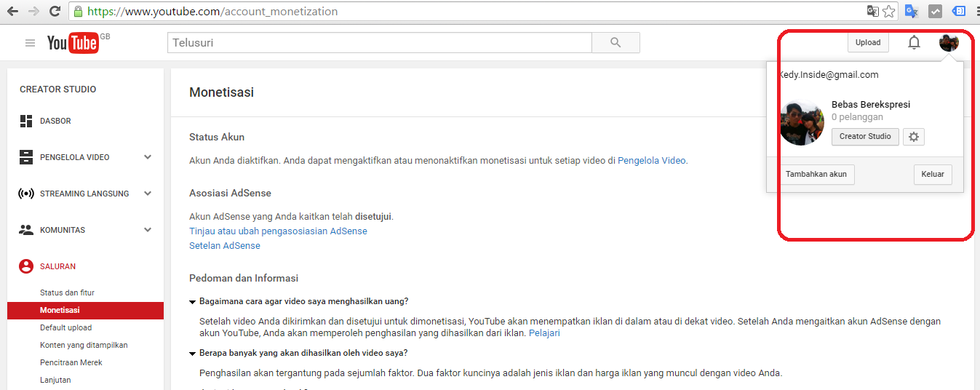980x390 pixels.
Task: Click Tambahkan akun button
Action: click(x=816, y=175)
